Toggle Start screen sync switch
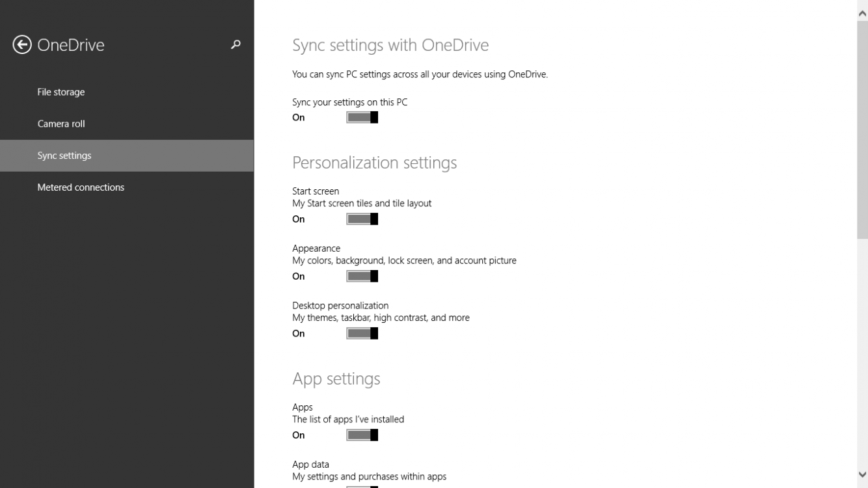The width and height of the screenshot is (868, 488). click(362, 219)
